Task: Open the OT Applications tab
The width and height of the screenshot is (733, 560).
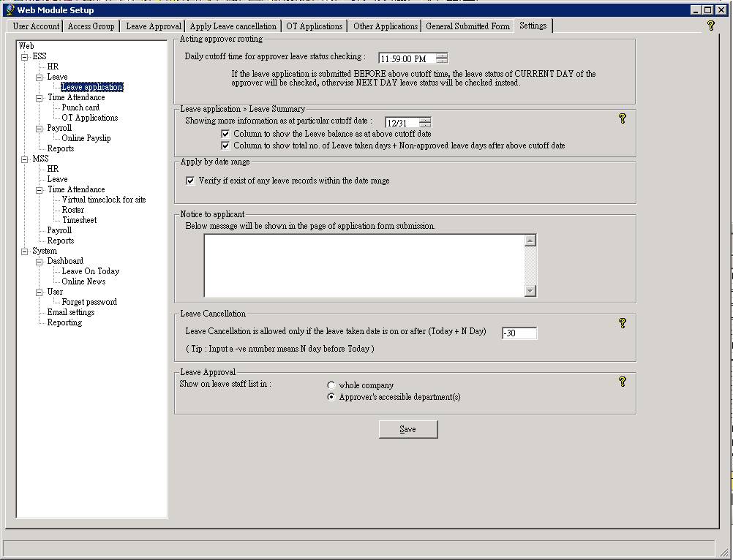Action: click(314, 26)
